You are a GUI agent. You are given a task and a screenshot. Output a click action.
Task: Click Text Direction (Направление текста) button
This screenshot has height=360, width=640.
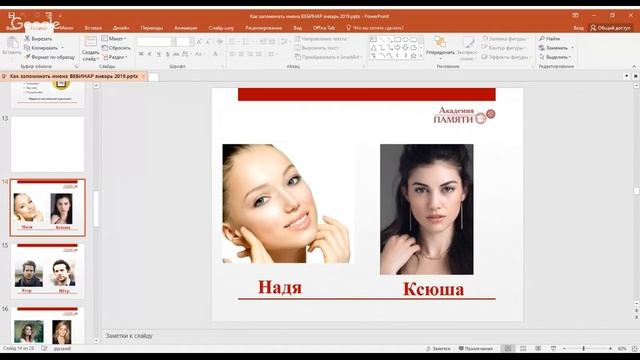[321, 38]
